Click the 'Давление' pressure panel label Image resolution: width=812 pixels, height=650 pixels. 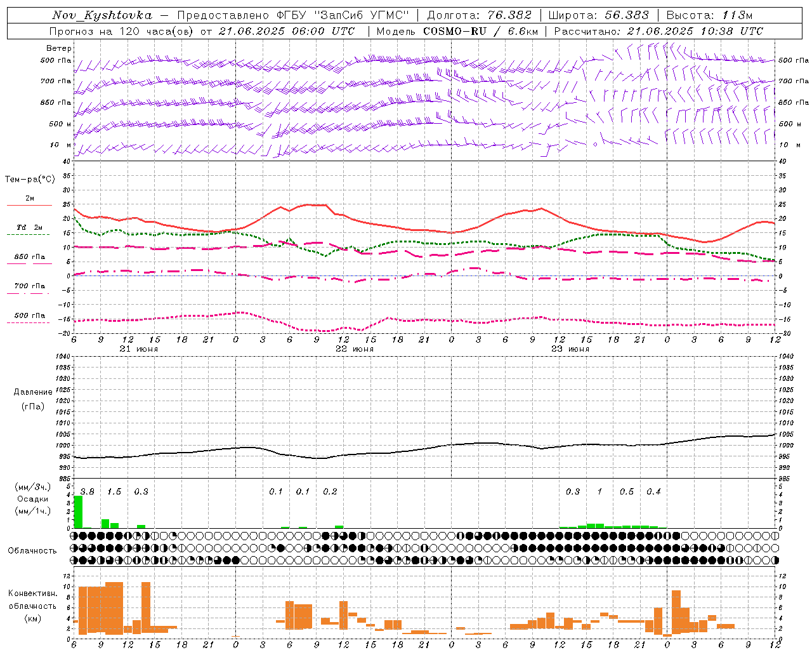tap(33, 392)
